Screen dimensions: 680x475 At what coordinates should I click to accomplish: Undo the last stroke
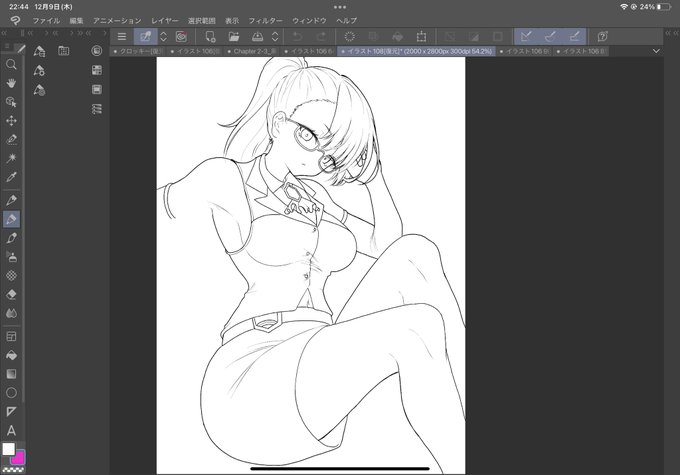[x=298, y=36]
